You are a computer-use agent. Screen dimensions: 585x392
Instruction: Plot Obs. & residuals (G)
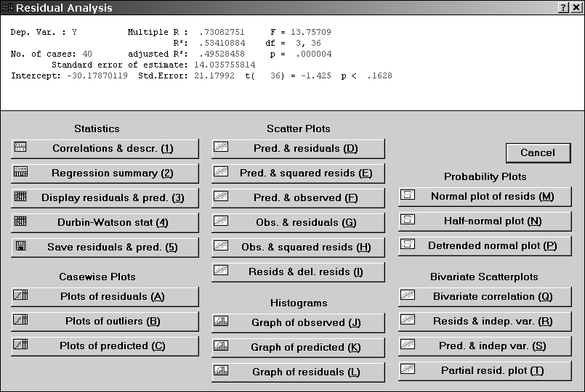tap(298, 222)
